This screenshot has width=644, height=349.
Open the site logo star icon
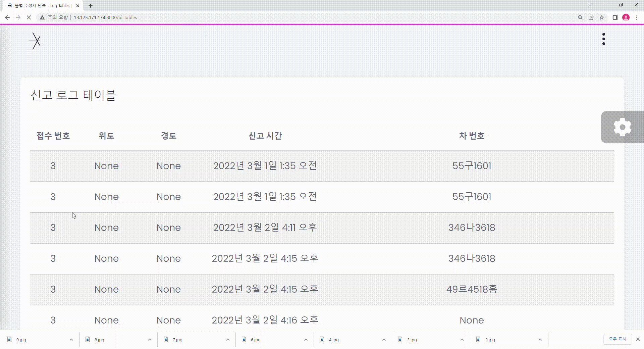35,41
